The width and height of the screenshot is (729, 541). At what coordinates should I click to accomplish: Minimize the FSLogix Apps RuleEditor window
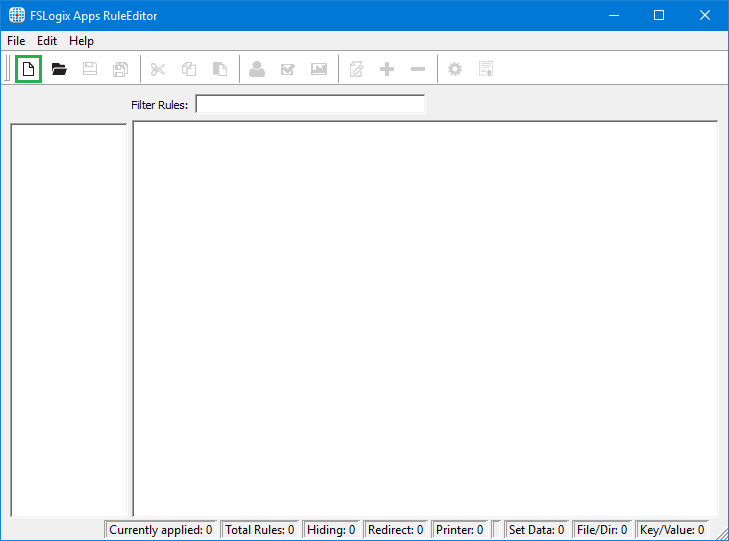pos(614,15)
